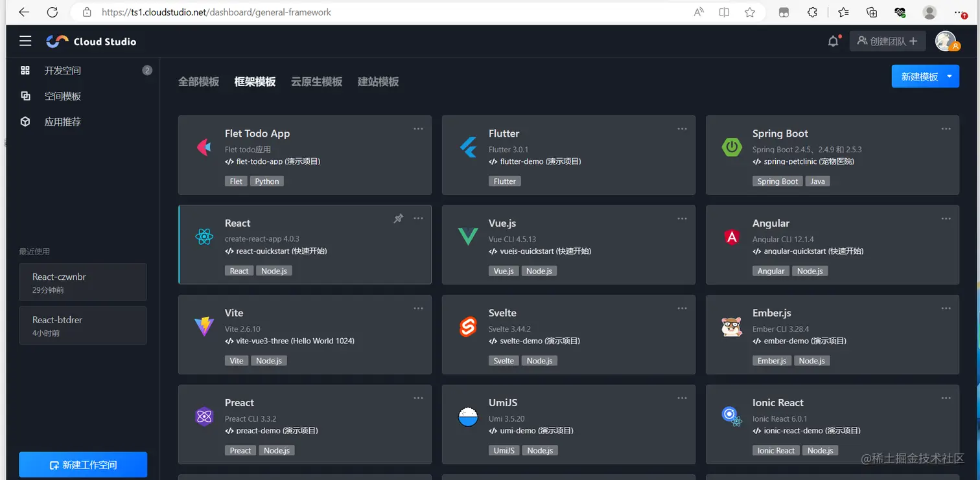Open the hamburger menu icon
Viewport: 980px width, 480px height.
point(25,41)
